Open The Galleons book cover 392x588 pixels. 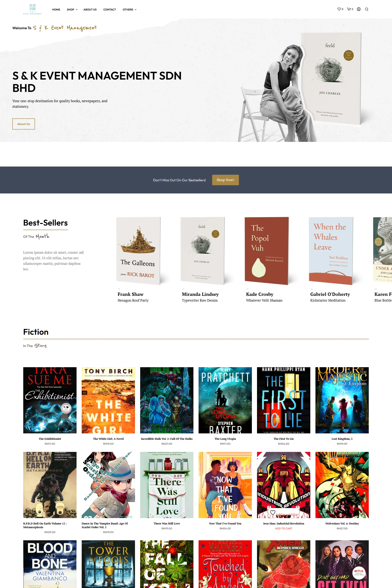click(138, 251)
